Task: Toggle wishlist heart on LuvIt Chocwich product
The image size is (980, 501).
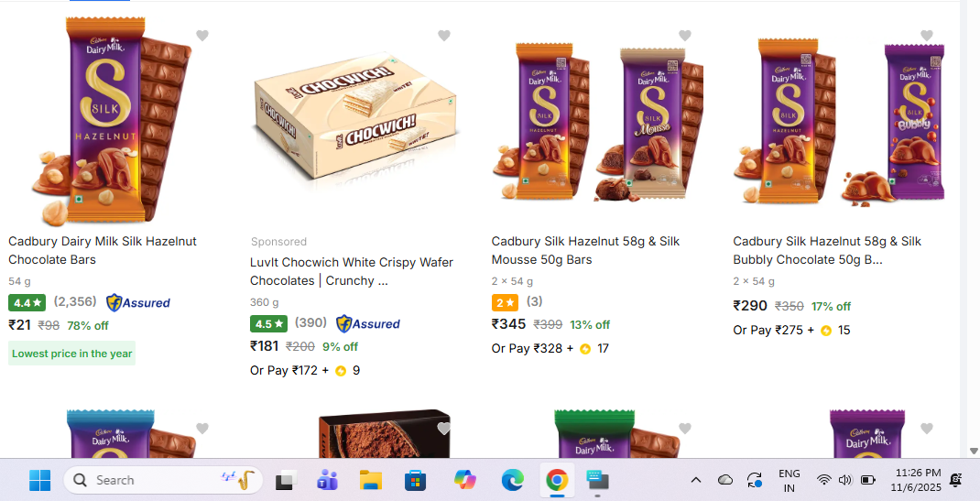Action: point(444,36)
